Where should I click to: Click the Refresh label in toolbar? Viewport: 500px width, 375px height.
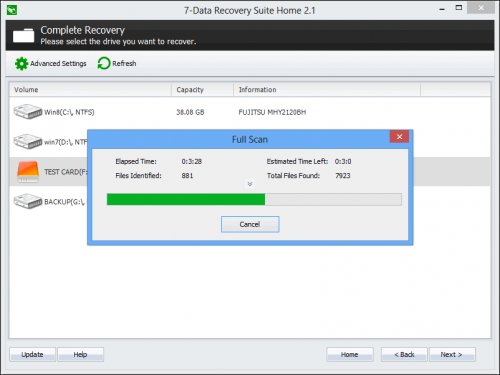(124, 63)
